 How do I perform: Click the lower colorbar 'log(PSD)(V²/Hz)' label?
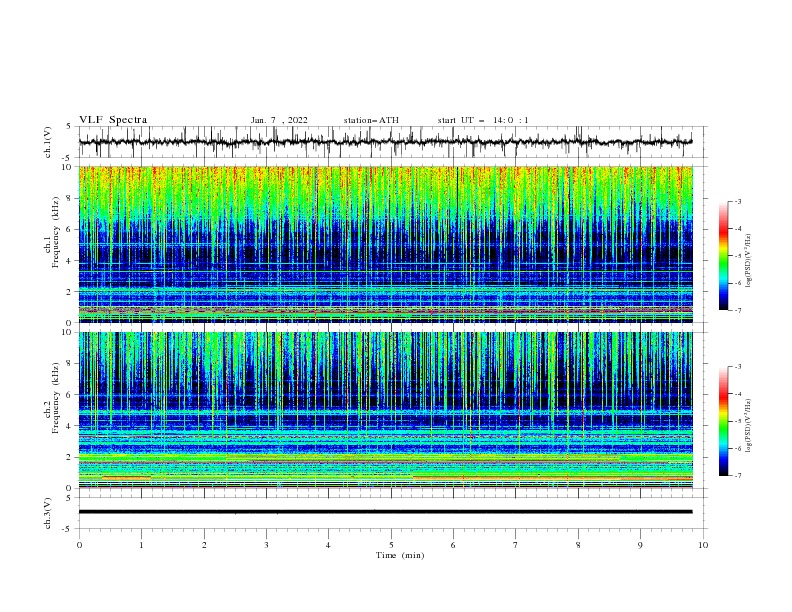[749, 426]
